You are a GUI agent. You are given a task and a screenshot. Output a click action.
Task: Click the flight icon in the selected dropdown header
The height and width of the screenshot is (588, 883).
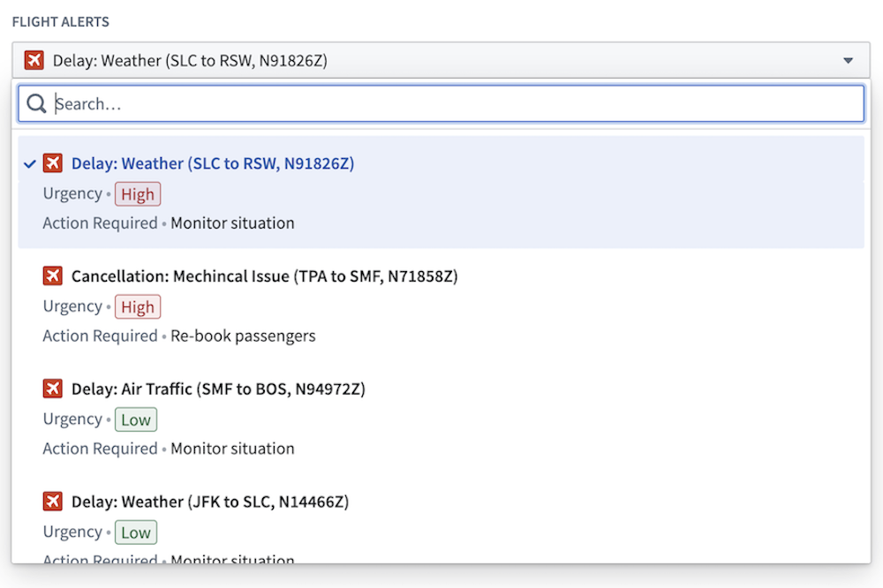tap(34, 60)
